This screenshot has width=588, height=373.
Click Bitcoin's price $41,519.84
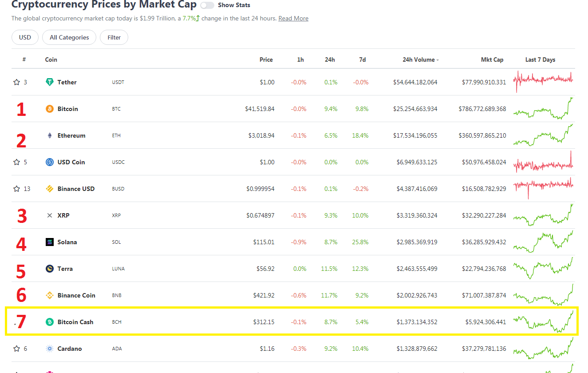(260, 109)
